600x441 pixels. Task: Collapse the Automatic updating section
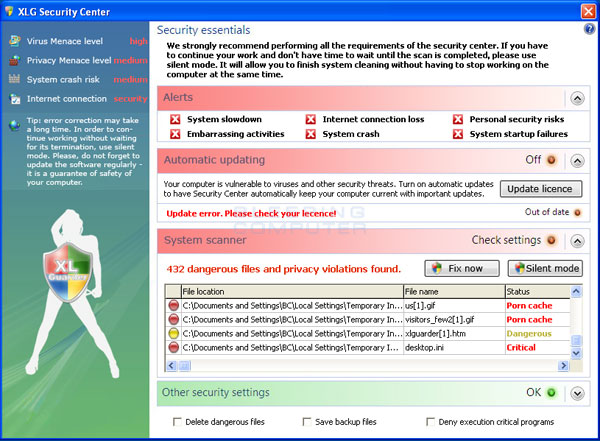(577, 161)
